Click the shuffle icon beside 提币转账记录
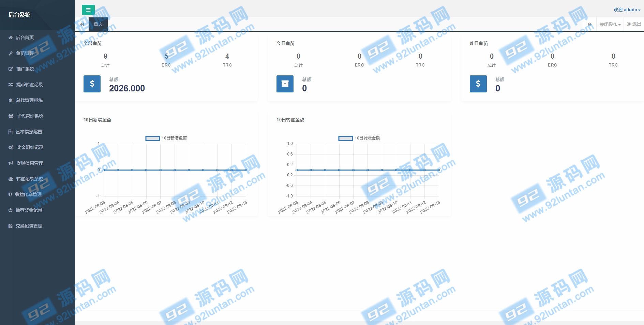 (11, 85)
